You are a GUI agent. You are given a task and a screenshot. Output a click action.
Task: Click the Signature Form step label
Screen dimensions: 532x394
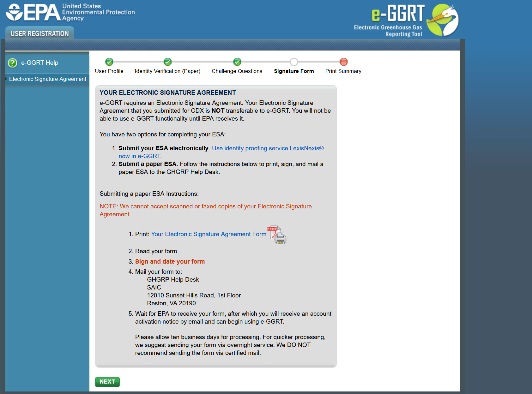coord(294,71)
